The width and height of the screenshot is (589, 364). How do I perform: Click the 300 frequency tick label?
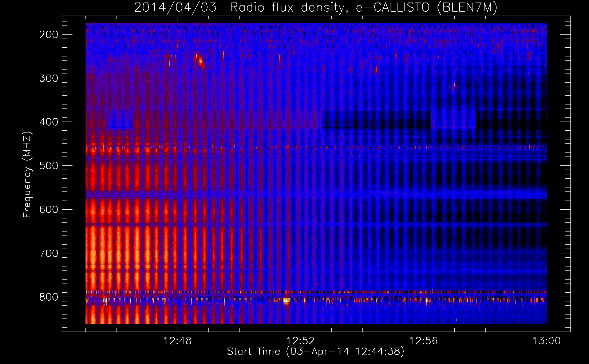(49, 78)
